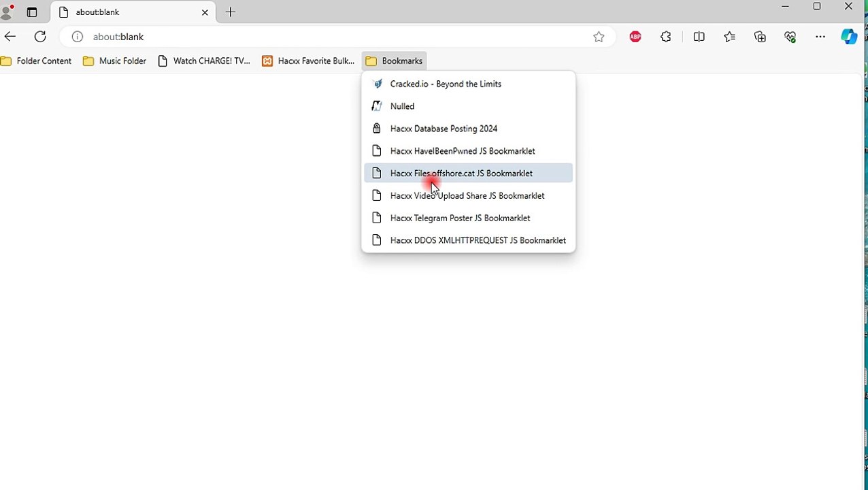The height and width of the screenshot is (490, 868).
Task: Click the Bookmarks folder icon
Action: 371,61
